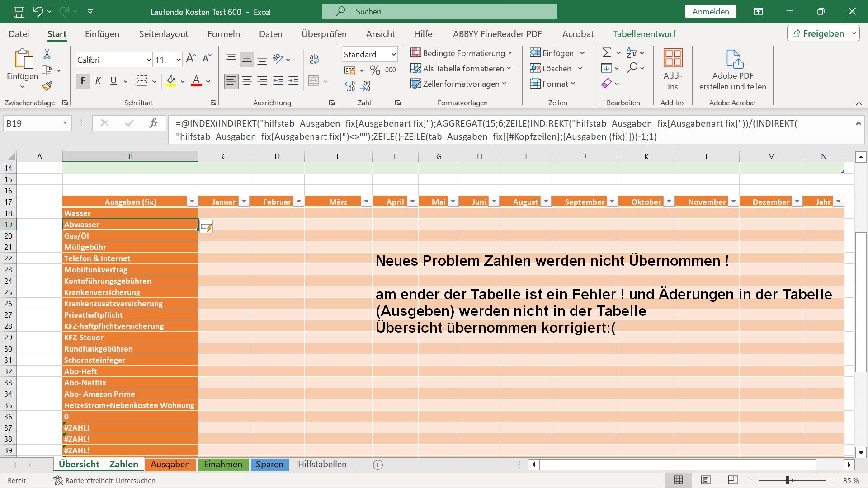Click the AutoSum sigma icon
This screenshot has height=488, width=868.
[607, 53]
